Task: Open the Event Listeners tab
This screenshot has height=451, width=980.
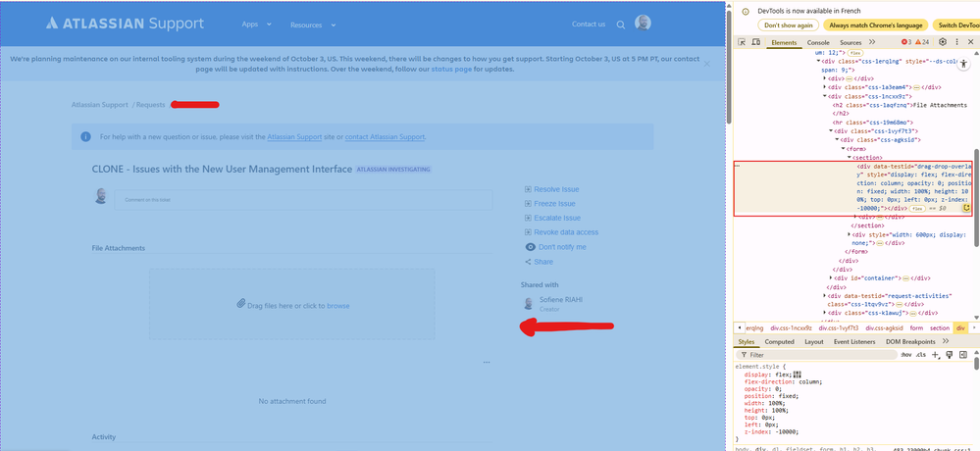Action: tap(853, 342)
